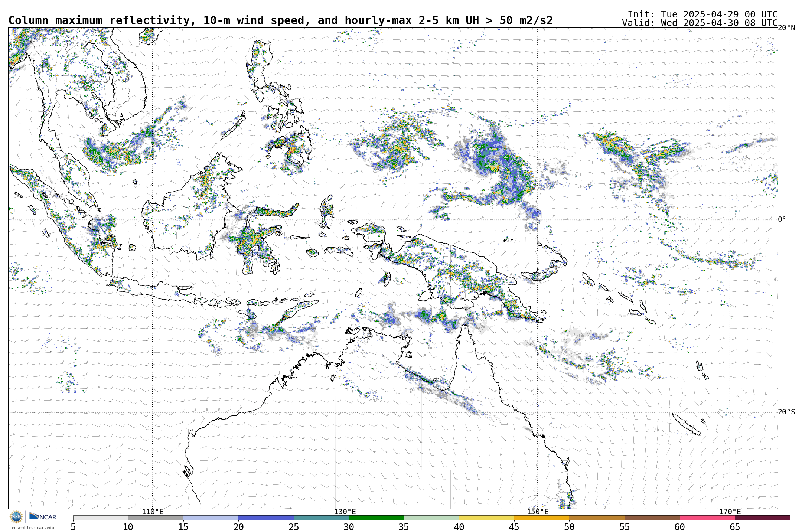The image size is (802, 532).
Task: Click the 20°S latitude label
Action: coord(786,412)
